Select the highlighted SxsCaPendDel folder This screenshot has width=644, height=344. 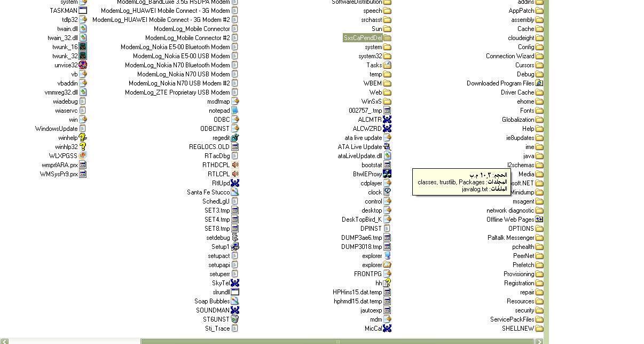tap(363, 38)
